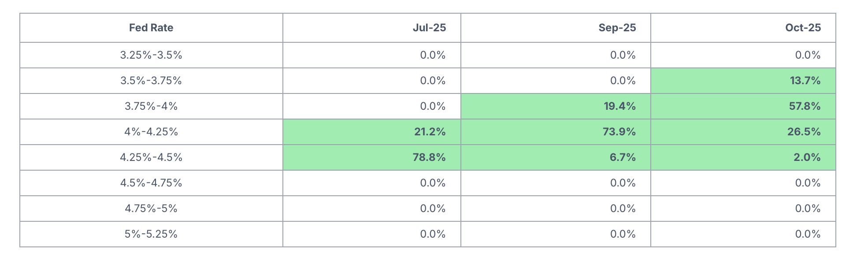Click the 57.8% green cell
The height and width of the screenshot is (261, 868).
point(805,106)
